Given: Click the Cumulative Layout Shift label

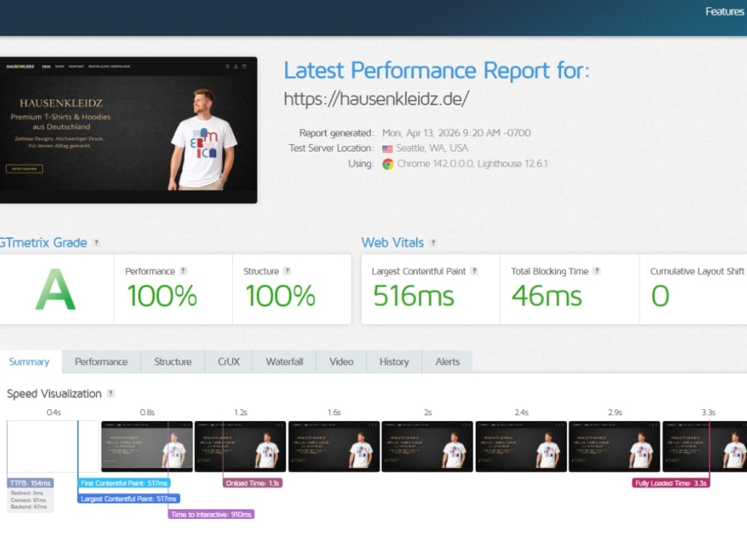Looking at the screenshot, I should pyautogui.click(x=697, y=271).
